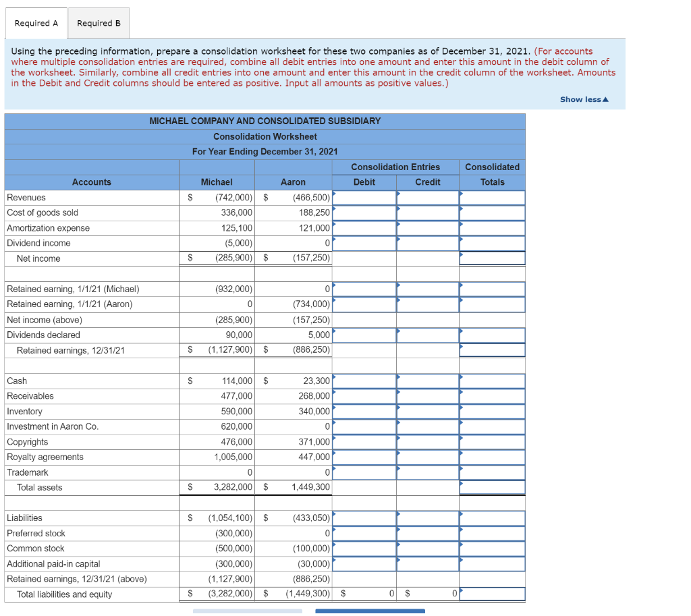Open the Required B tab
The width and height of the screenshot is (691, 616).
coord(99,24)
